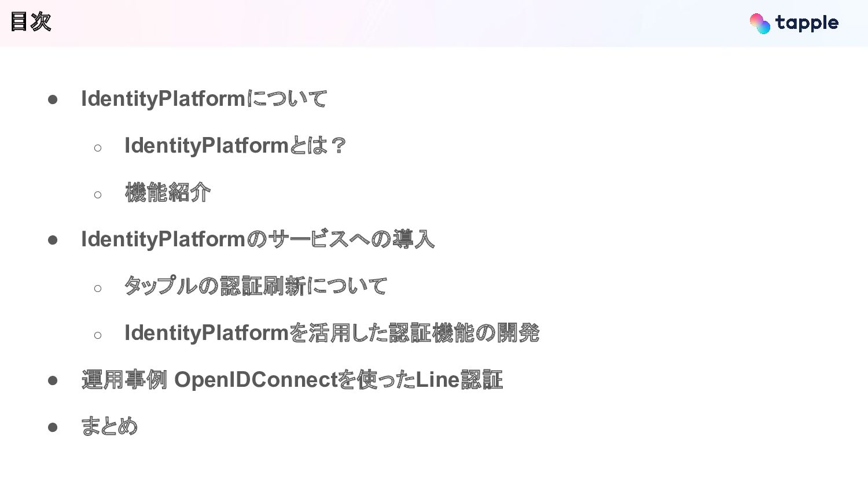Click the tapple logo icon
Screen dimensions: 868x488
point(760,24)
